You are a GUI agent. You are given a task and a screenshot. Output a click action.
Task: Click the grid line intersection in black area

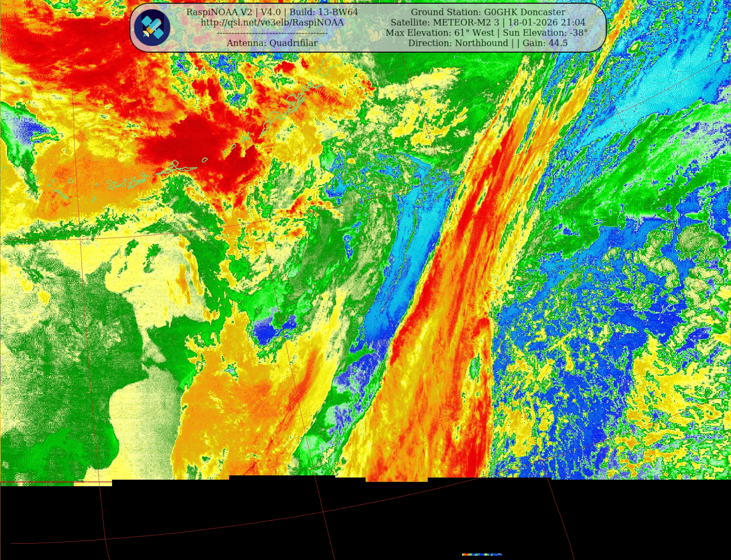323,511
